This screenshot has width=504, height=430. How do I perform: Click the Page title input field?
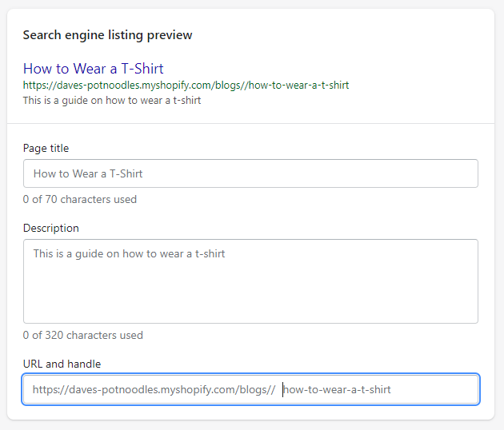point(250,173)
